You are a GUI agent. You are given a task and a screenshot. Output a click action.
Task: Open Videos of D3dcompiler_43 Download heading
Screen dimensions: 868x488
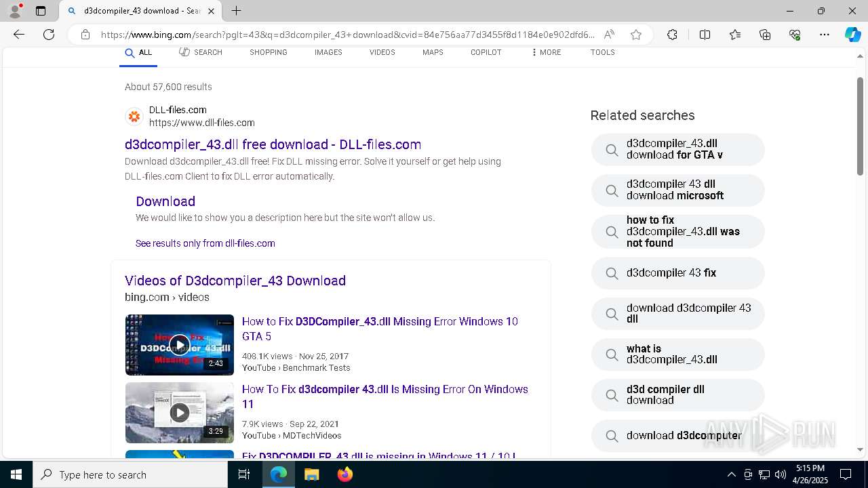(x=235, y=281)
